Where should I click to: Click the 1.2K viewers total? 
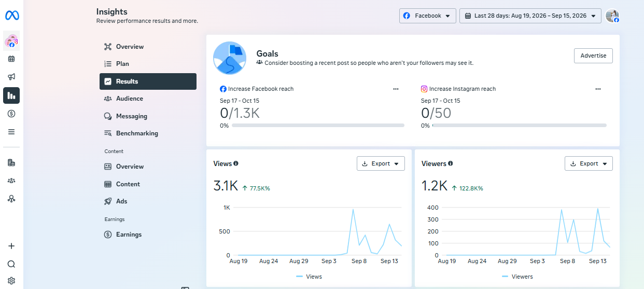click(434, 186)
